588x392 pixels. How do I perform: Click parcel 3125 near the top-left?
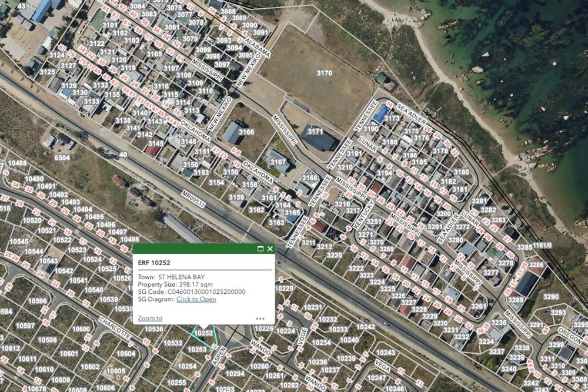48,72
